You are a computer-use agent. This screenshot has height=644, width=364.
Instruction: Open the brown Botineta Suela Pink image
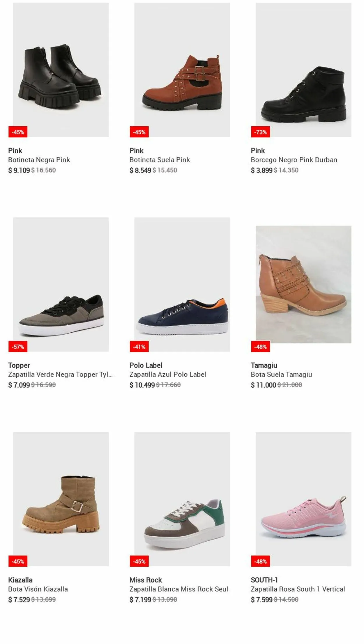click(x=182, y=70)
